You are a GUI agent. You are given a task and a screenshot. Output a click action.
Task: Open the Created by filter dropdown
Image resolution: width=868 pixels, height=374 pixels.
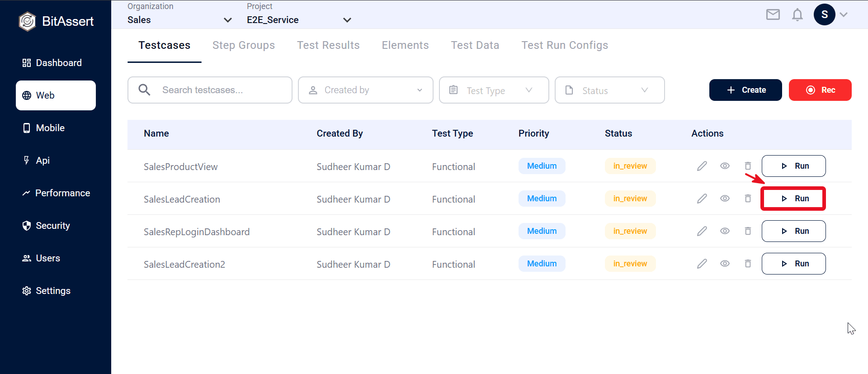pos(366,90)
